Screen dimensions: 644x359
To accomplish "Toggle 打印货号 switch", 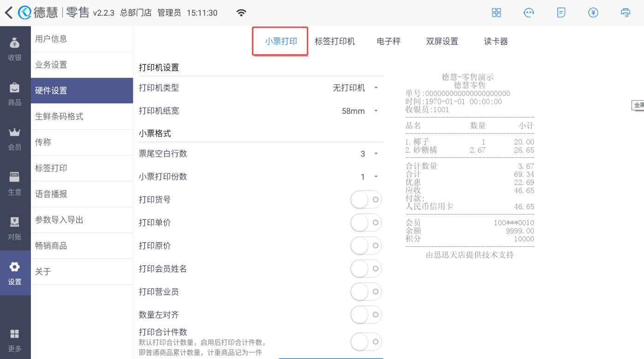I will tap(366, 199).
